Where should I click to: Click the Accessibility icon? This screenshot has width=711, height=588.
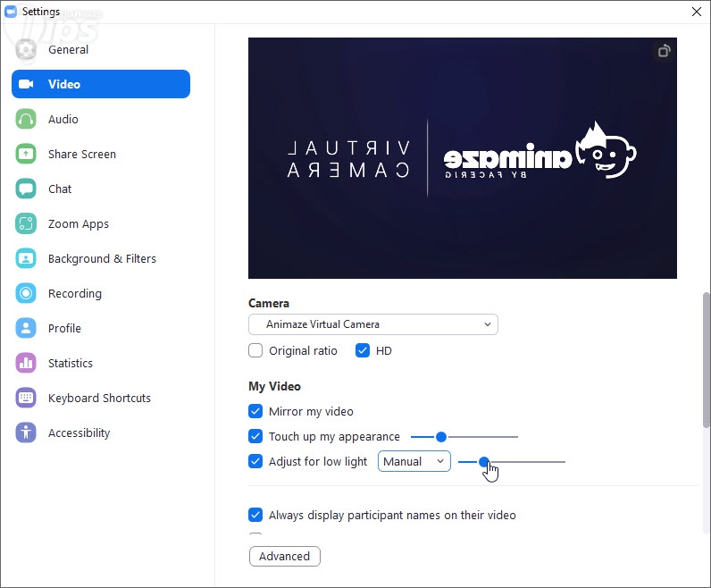[26, 433]
